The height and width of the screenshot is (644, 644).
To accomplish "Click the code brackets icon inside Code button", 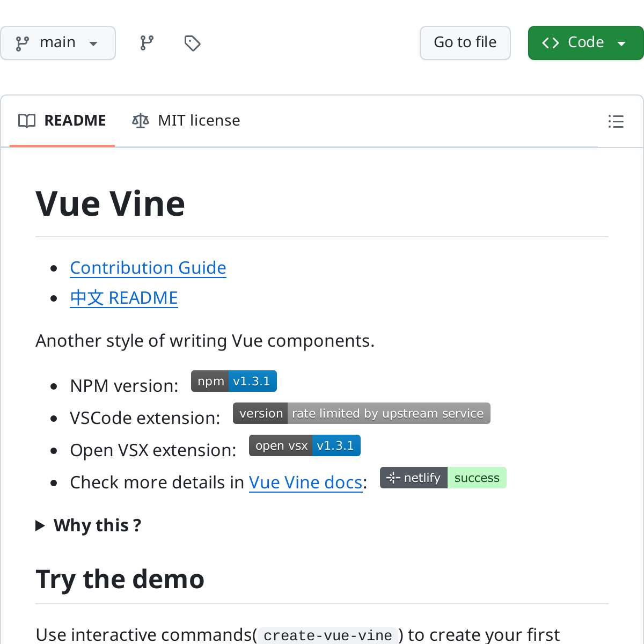I will click(550, 42).
